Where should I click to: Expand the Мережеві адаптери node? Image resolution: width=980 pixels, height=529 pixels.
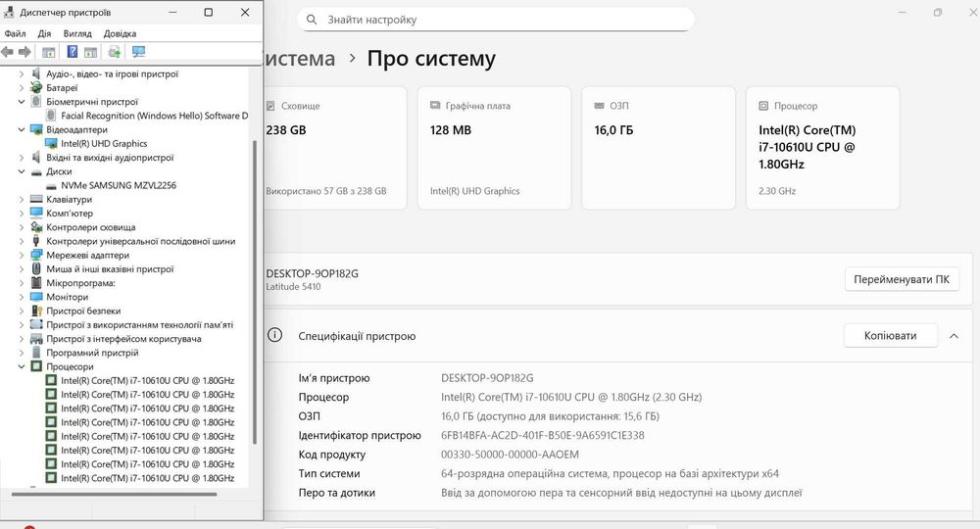22,255
